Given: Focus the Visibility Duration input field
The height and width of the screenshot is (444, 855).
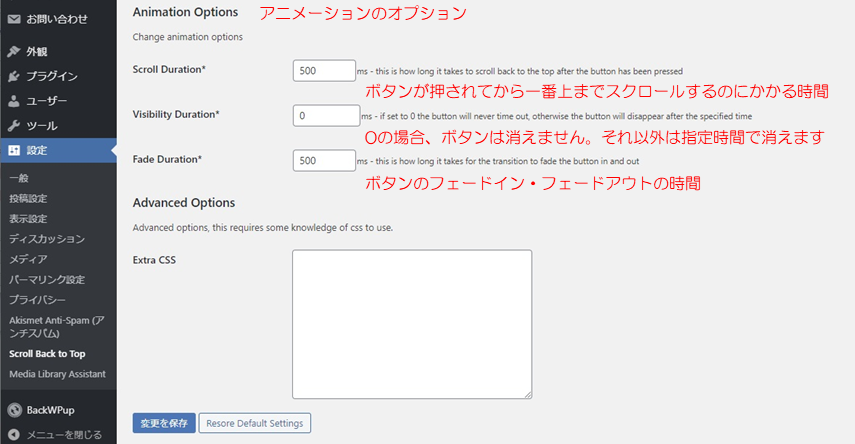Looking at the screenshot, I should coord(327,116).
